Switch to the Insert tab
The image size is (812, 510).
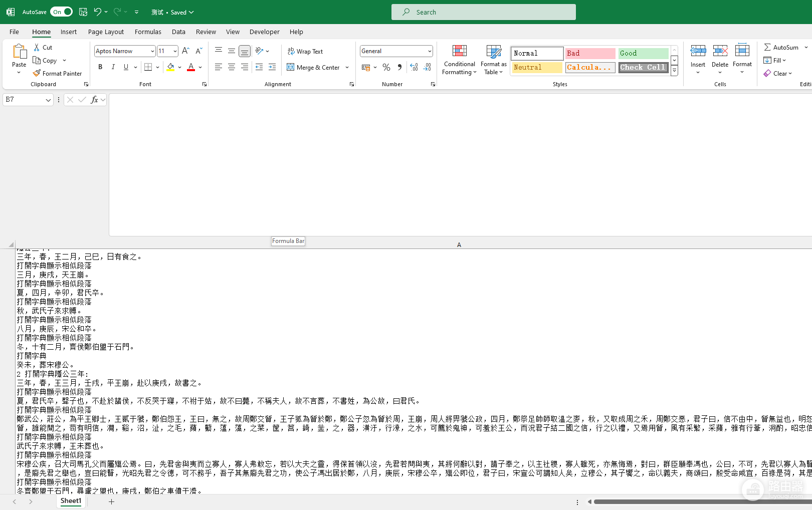(69, 32)
